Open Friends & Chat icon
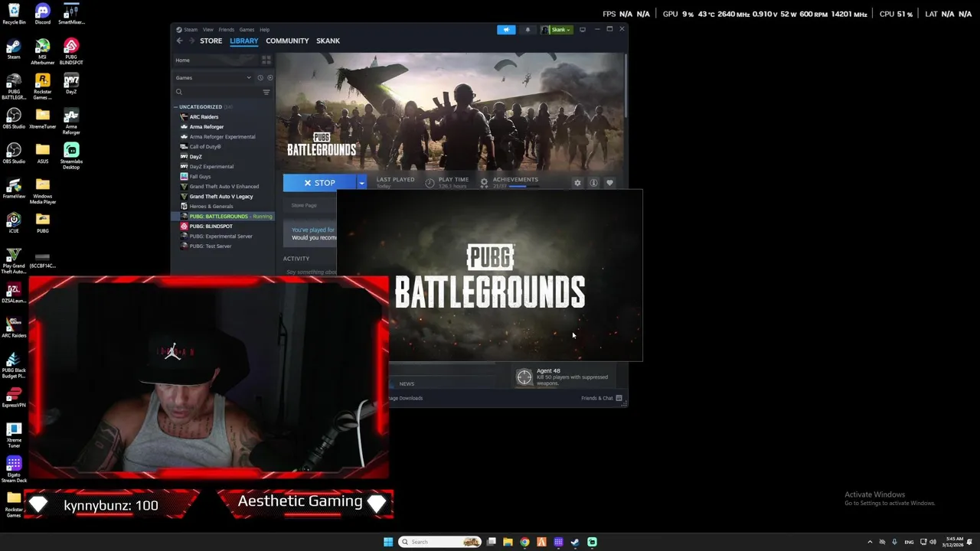 [x=619, y=398]
